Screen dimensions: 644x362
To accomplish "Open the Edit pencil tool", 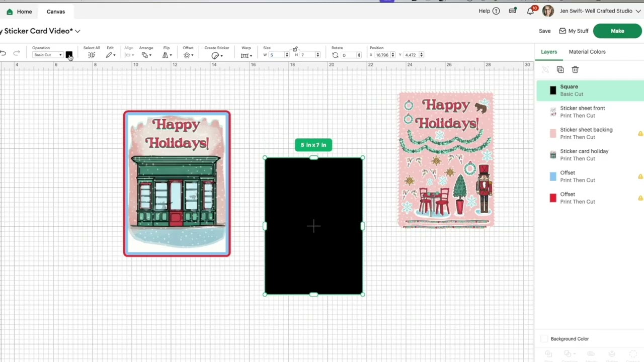I will 109,55.
